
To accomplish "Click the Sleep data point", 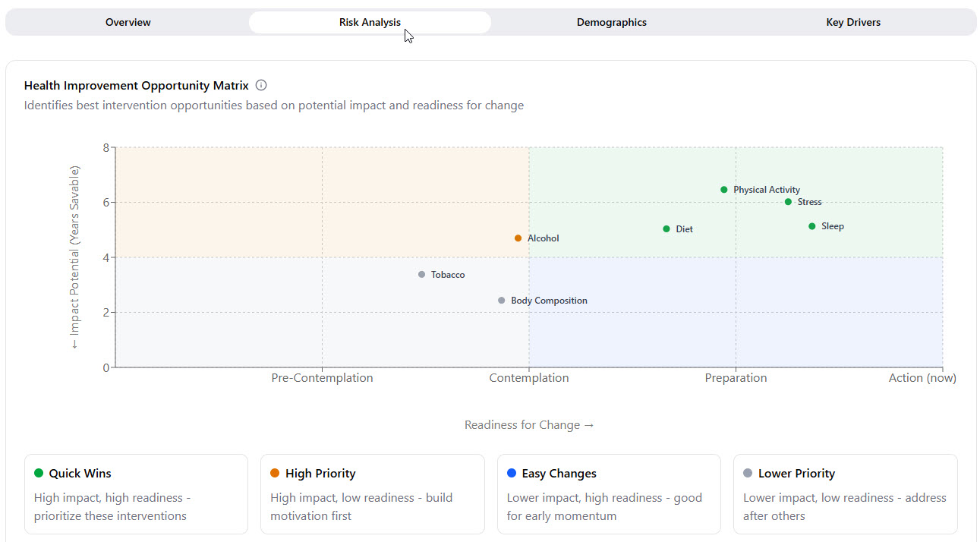I will coord(811,226).
